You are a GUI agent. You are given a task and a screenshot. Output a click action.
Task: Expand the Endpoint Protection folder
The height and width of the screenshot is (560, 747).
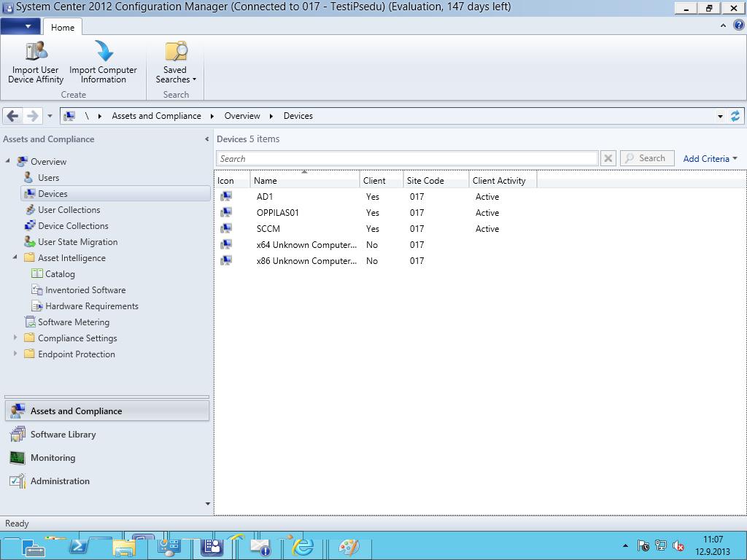tap(15, 354)
